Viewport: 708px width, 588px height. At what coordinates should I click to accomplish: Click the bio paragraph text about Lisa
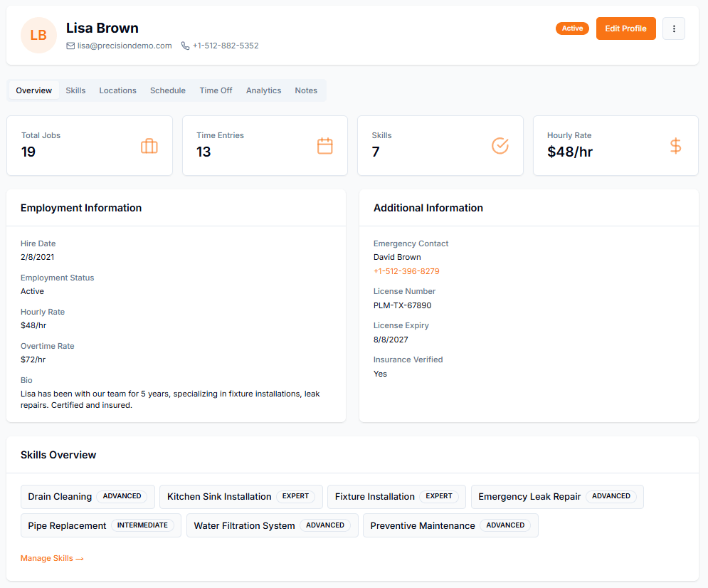click(170, 399)
